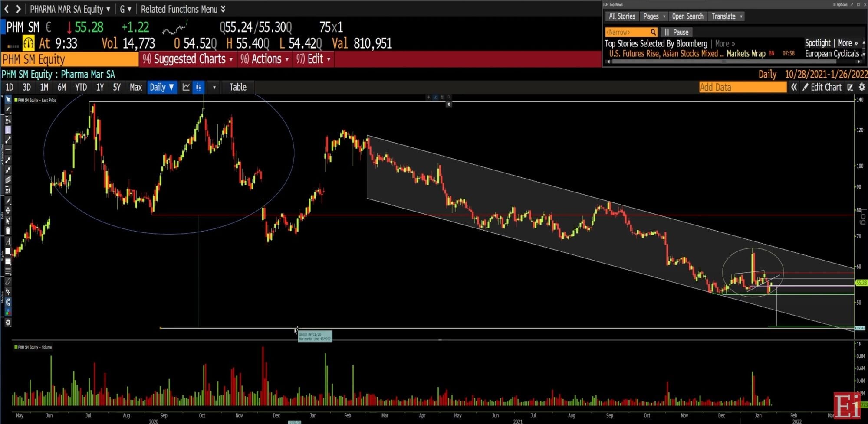The height and width of the screenshot is (424, 868).
Task: Set chart range to 1Y
Action: point(100,87)
